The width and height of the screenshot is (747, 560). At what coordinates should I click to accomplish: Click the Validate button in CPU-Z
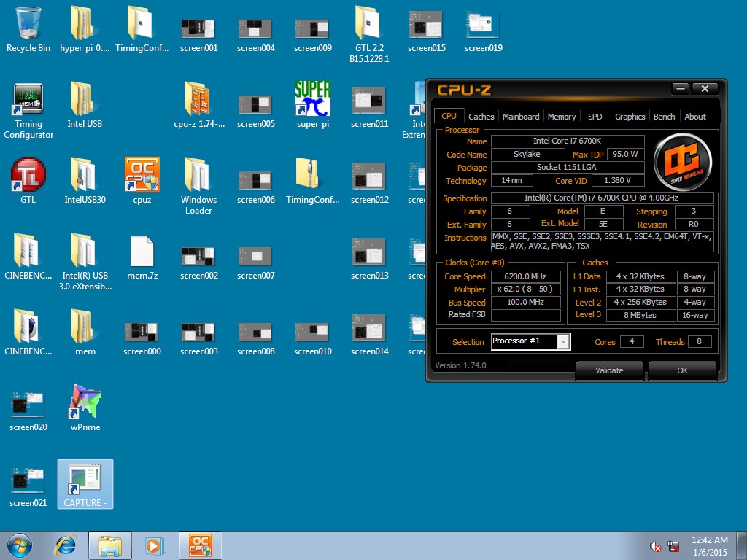click(x=609, y=370)
